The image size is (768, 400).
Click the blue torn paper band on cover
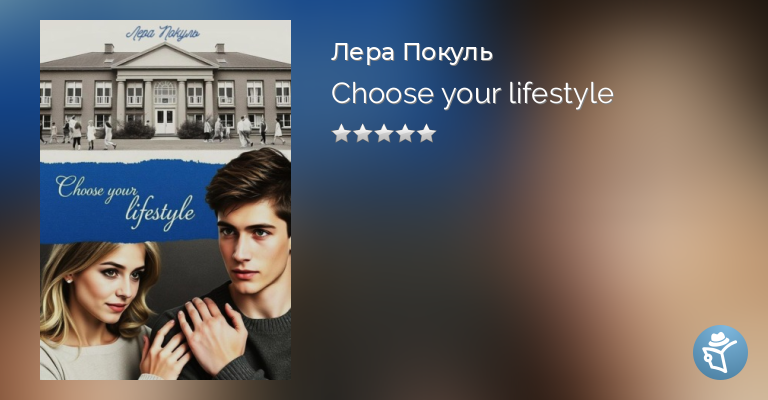130,202
